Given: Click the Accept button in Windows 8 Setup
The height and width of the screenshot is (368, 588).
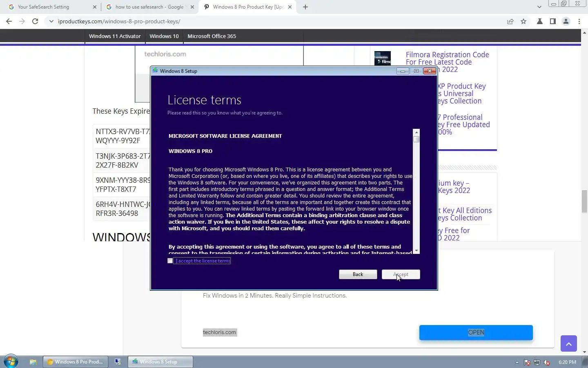Looking at the screenshot, I should pyautogui.click(x=401, y=274).
